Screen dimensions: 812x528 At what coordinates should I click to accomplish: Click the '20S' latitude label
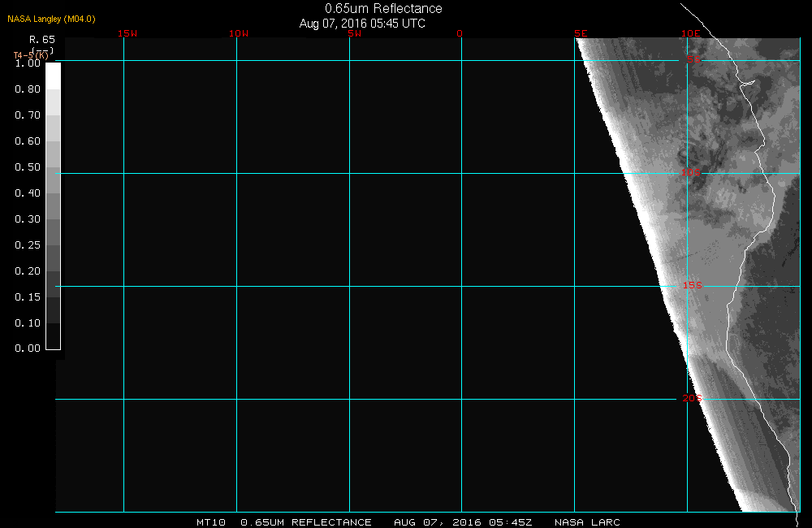692,399
